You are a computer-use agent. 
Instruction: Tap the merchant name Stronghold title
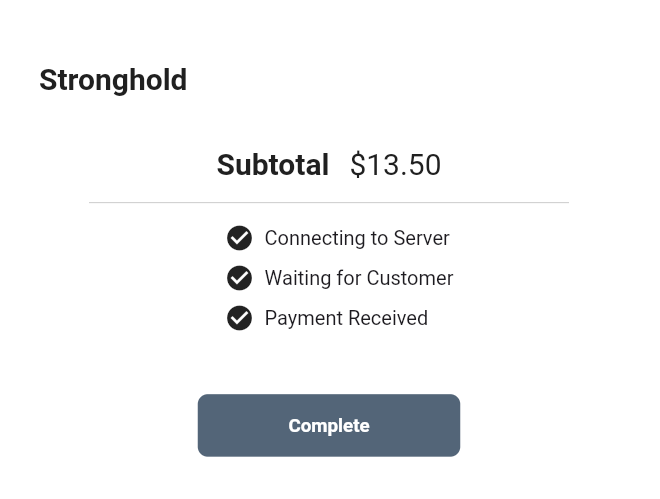[x=113, y=80]
